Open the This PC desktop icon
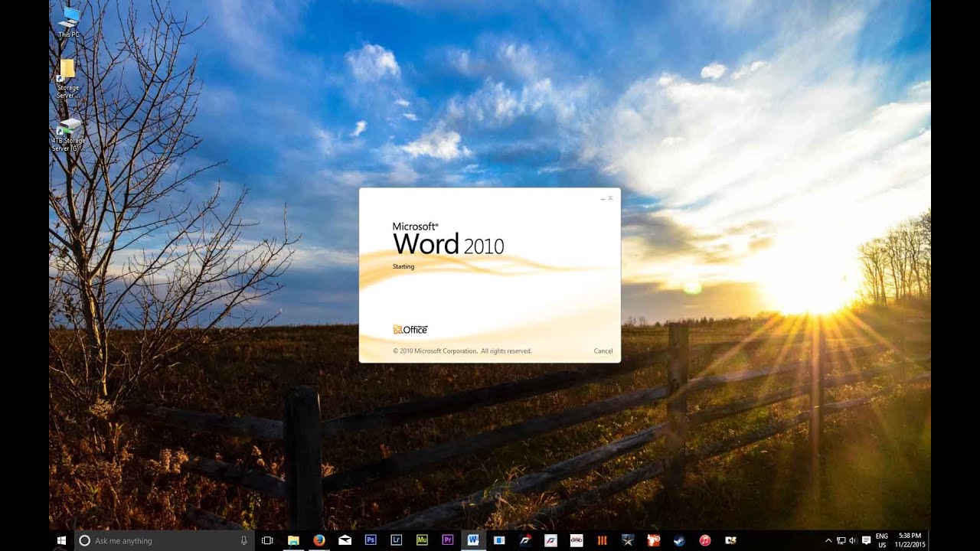This screenshot has width=980, height=551. click(69, 22)
